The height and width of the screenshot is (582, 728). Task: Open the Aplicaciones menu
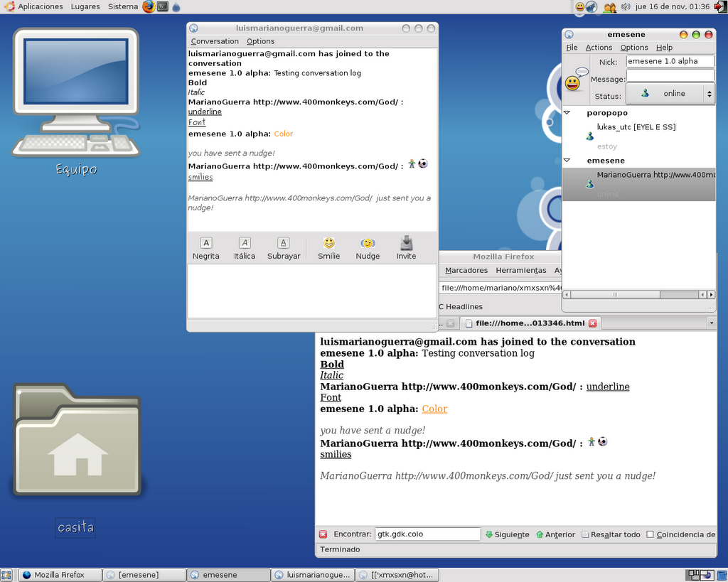click(40, 6)
